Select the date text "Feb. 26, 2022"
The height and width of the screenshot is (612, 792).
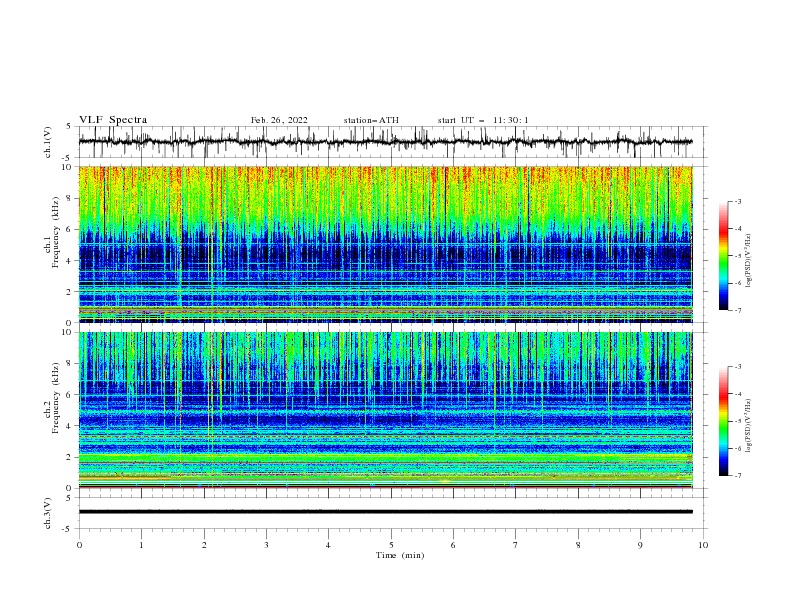[x=279, y=120]
